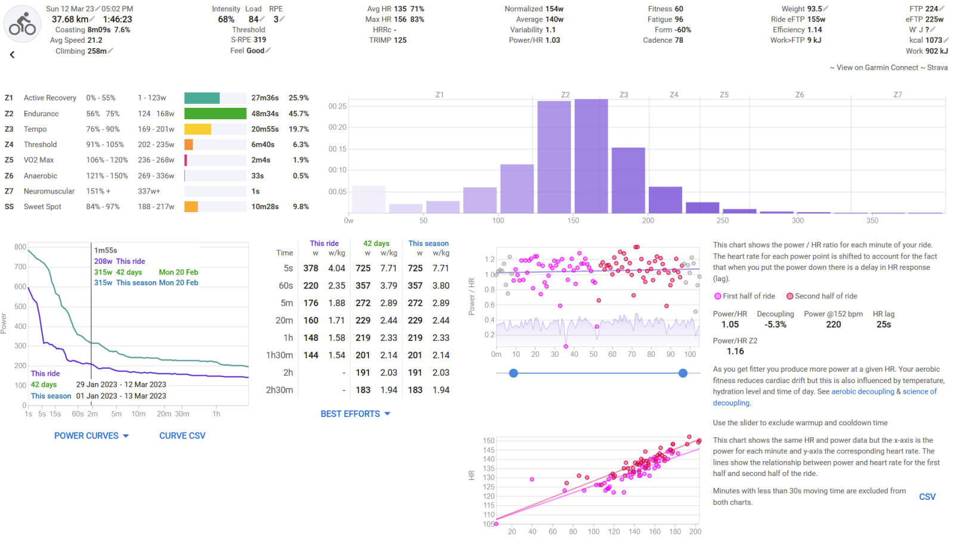Screen dimensions: 954x560
Task: Click the pencil icon next to Load 84
Action: coord(262,19)
